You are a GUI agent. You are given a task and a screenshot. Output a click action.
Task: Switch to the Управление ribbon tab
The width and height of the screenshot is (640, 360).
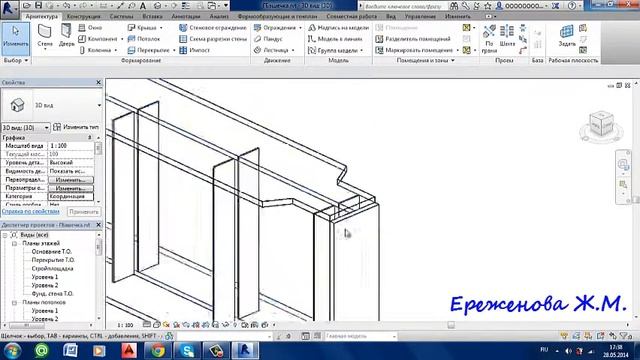tap(420, 16)
